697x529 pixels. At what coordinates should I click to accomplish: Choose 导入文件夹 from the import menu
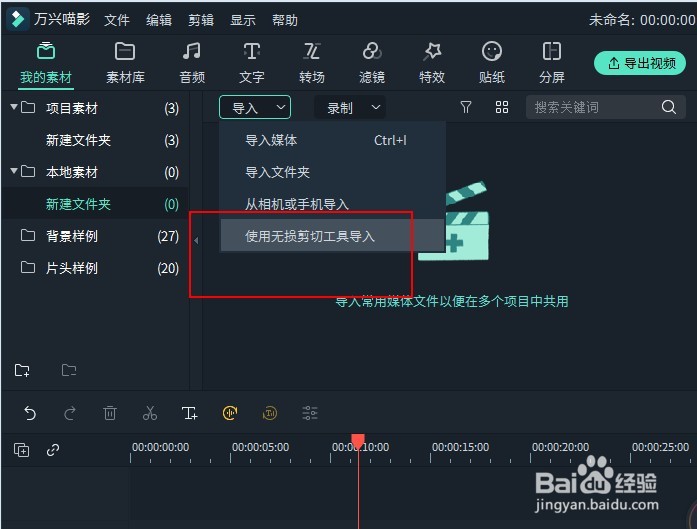tap(332, 172)
